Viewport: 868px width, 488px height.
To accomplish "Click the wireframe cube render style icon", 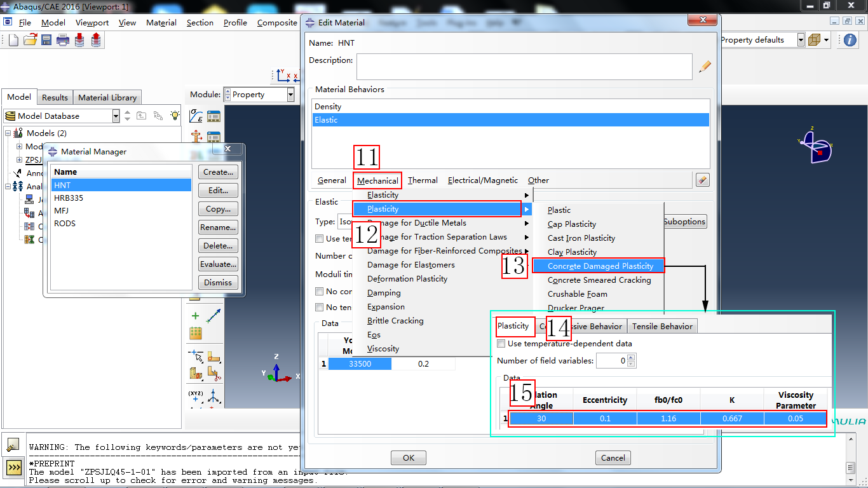I will pyautogui.click(x=814, y=40).
